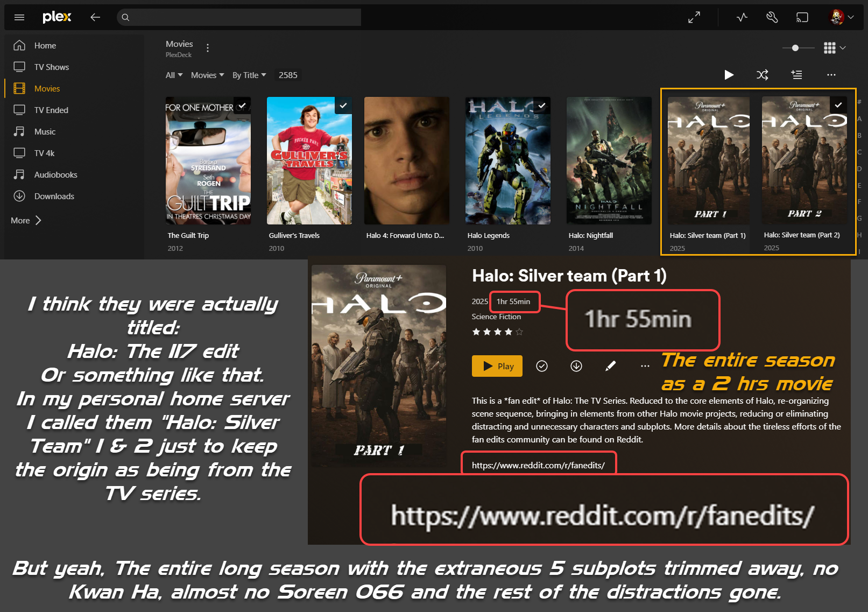The image size is (868, 612).
Task: Click the Halo: Silver team (Part 2) title
Action: (x=802, y=235)
